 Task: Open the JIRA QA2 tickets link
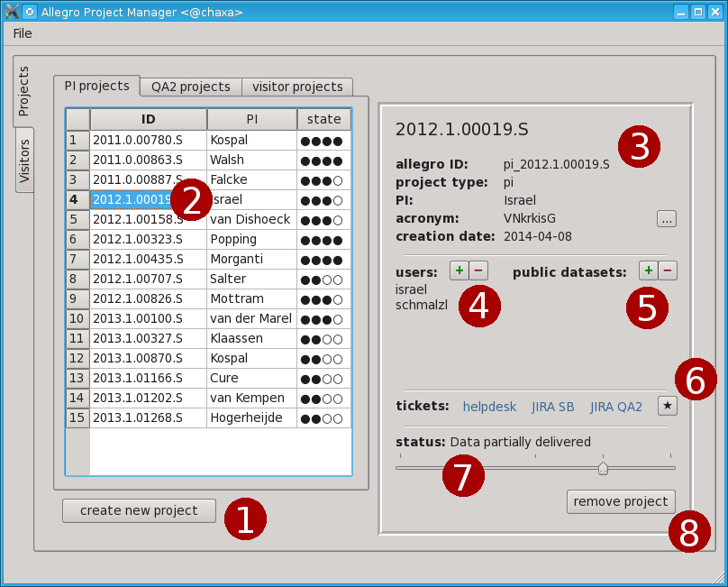[616, 407]
